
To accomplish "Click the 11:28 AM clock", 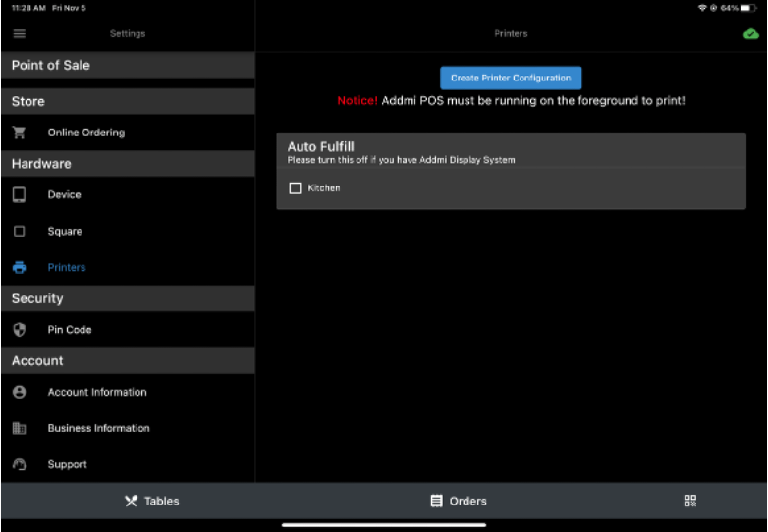I will click(x=28, y=8).
